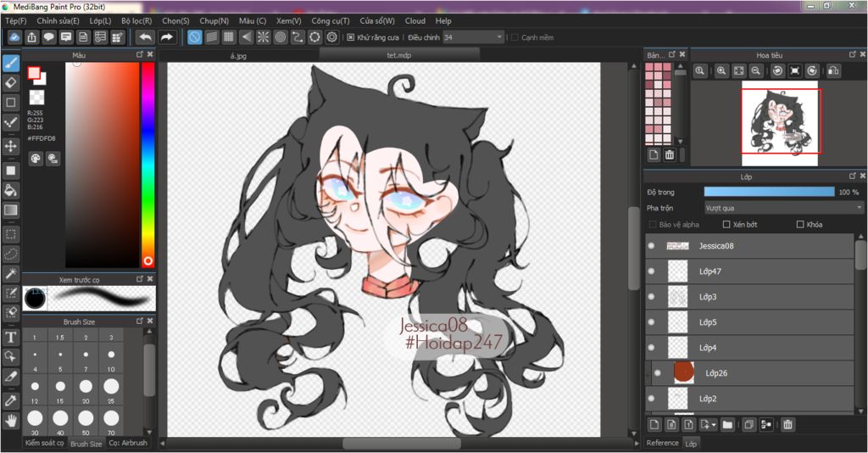Rotate the navigator view left

click(778, 71)
